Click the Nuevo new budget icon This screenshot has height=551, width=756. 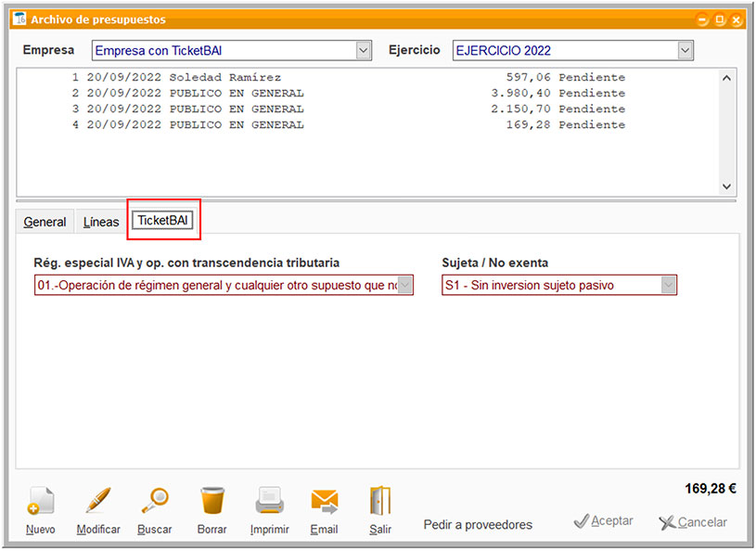(x=41, y=502)
